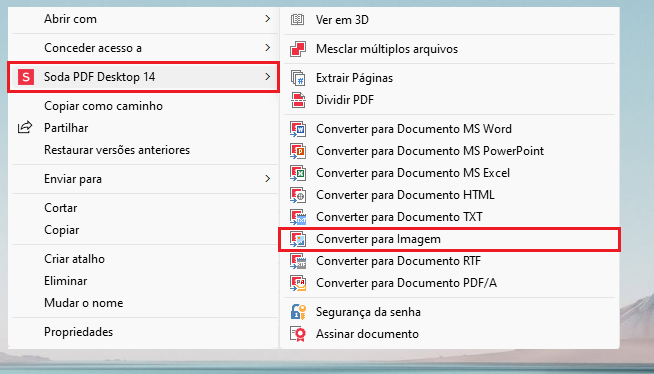Select Cortar from the context menu
654x374 pixels.
[143, 208]
